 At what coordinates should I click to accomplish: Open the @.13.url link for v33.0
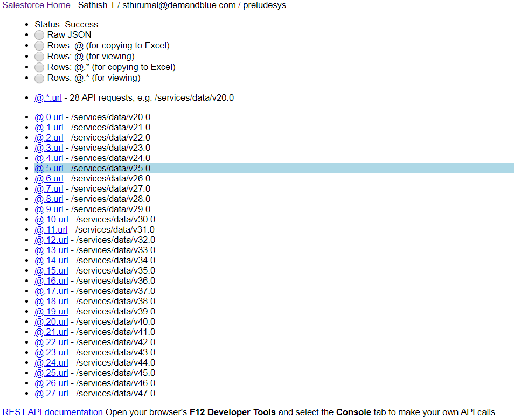(51, 250)
